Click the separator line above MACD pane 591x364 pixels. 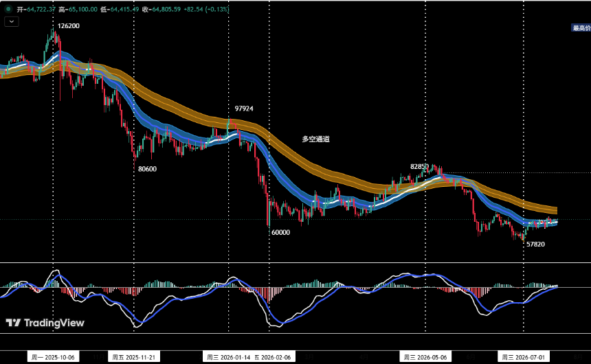coord(295,262)
